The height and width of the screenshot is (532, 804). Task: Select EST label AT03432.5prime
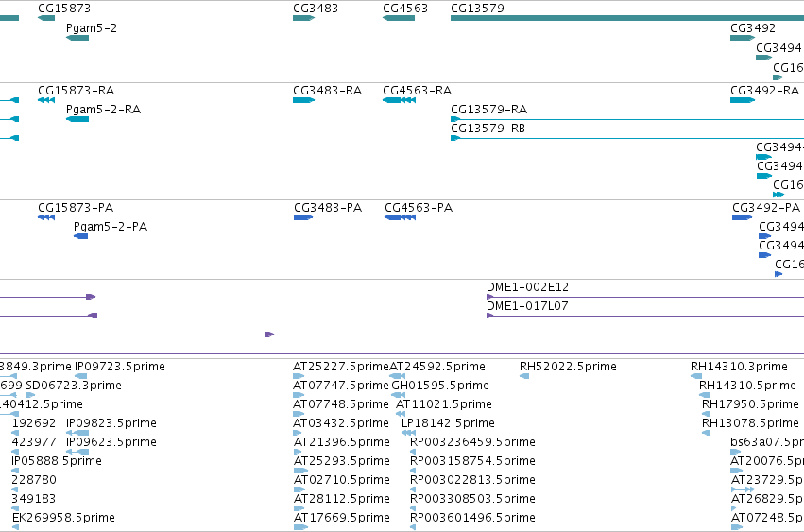click(341, 423)
